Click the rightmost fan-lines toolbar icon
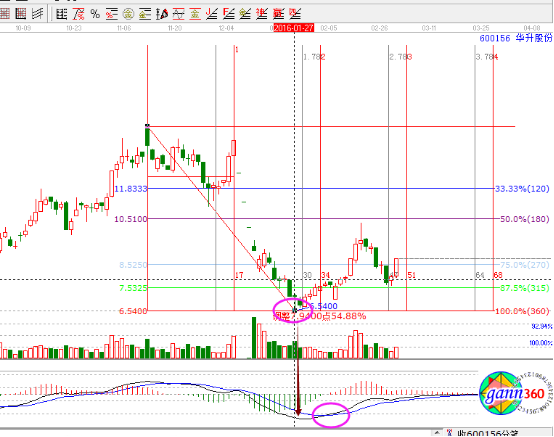The width and height of the screenshot is (554, 437). click(295, 14)
